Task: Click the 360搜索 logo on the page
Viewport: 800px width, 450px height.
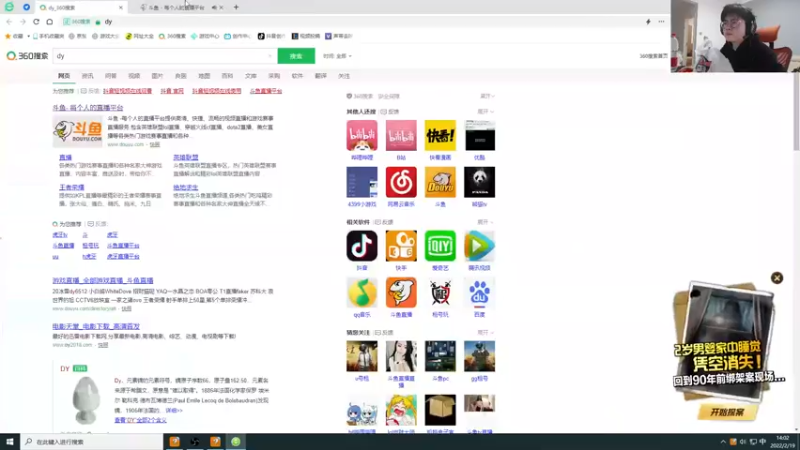Action: tap(27, 56)
